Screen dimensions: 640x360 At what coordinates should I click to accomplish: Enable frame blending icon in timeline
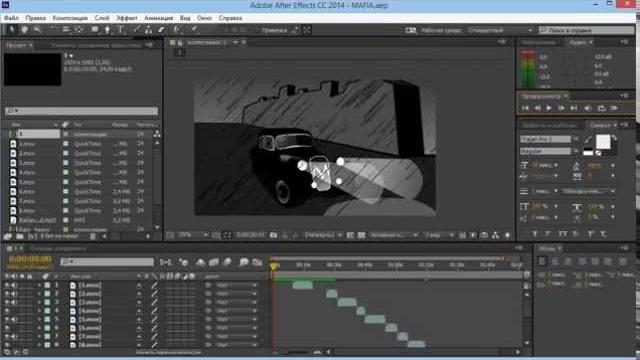tap(213, 262)
